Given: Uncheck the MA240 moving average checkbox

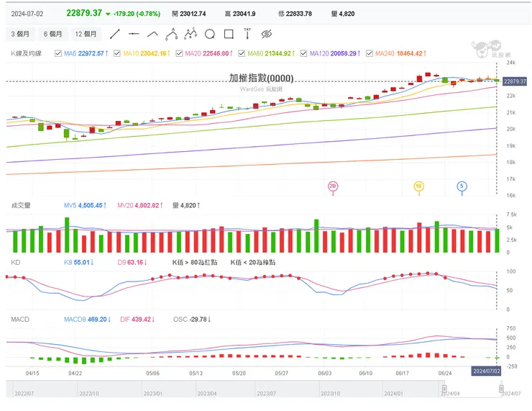Looking at the screenshot, I should point(370,53).
